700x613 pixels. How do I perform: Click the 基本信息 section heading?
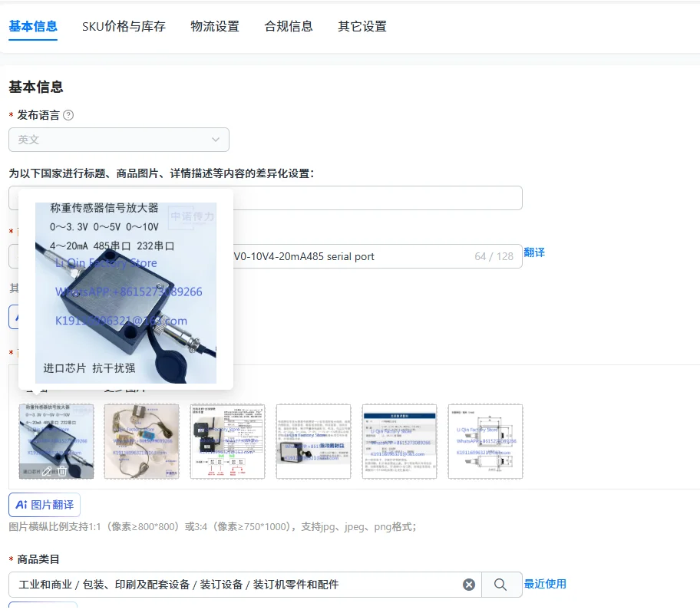[x=36, y=87]
